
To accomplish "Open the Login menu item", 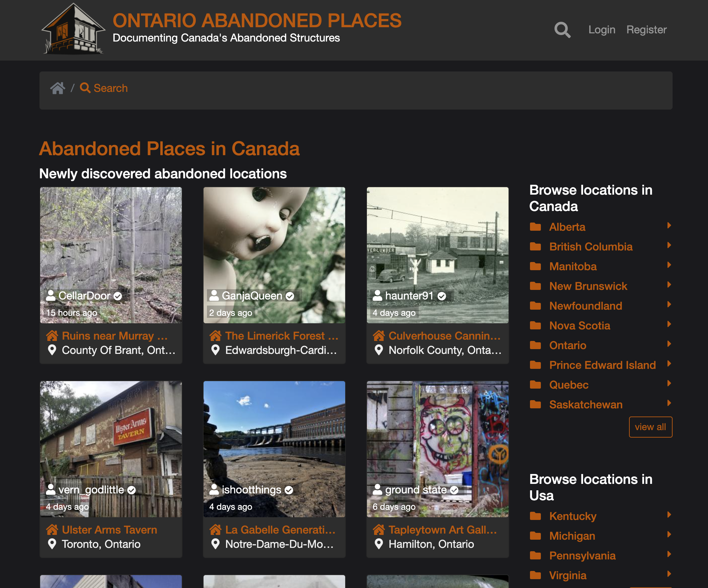I will coord(601,30).
